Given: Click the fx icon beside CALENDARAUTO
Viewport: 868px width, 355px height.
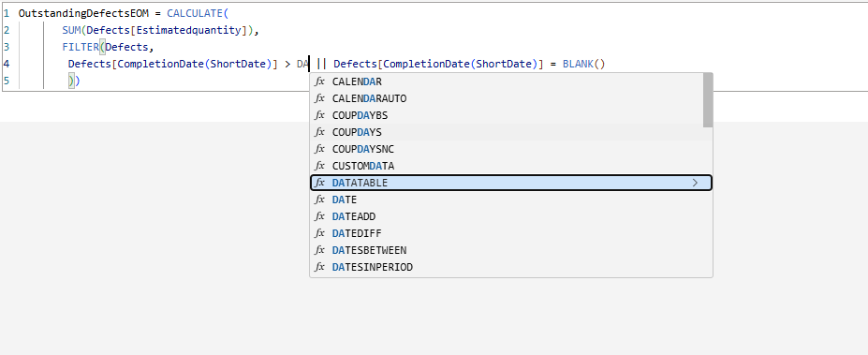Looking at the screenshot, I should point(319,98).
